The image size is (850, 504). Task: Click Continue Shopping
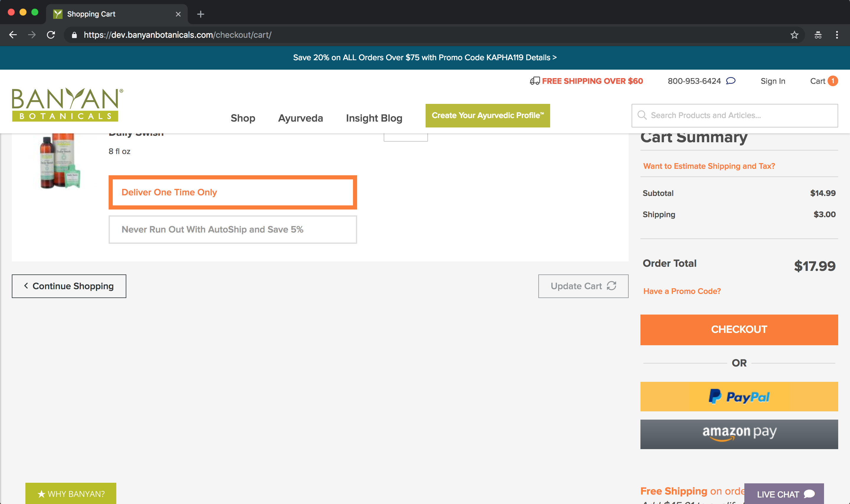pyautogui.click(x=69, y=286)
